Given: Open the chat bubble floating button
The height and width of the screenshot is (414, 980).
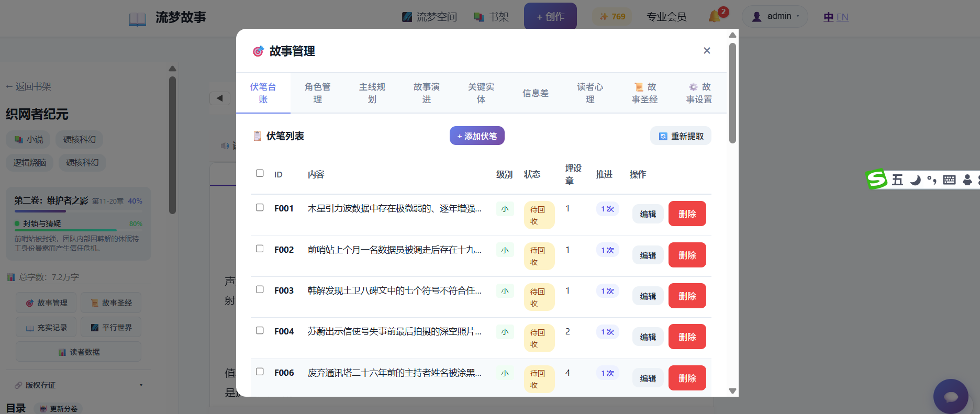Looking at the screenshot, I should coord(951,396).
